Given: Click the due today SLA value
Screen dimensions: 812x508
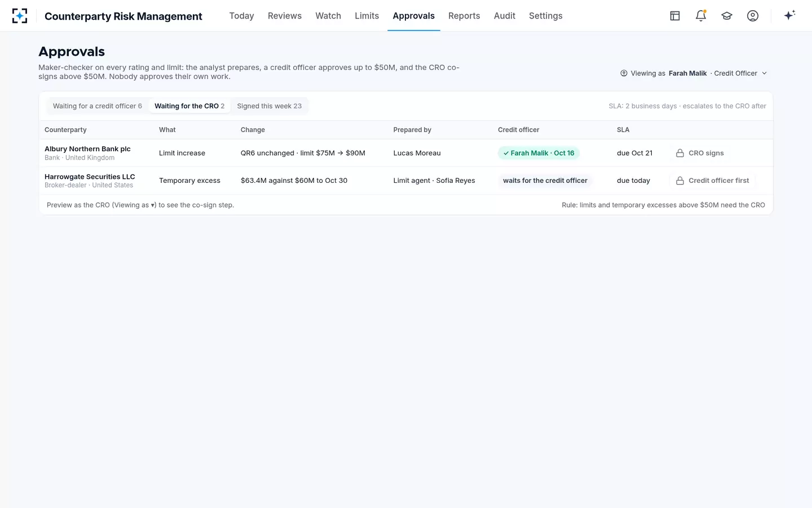Looking at the screenshot, I should pyautogui.click(x=633, y=181).
